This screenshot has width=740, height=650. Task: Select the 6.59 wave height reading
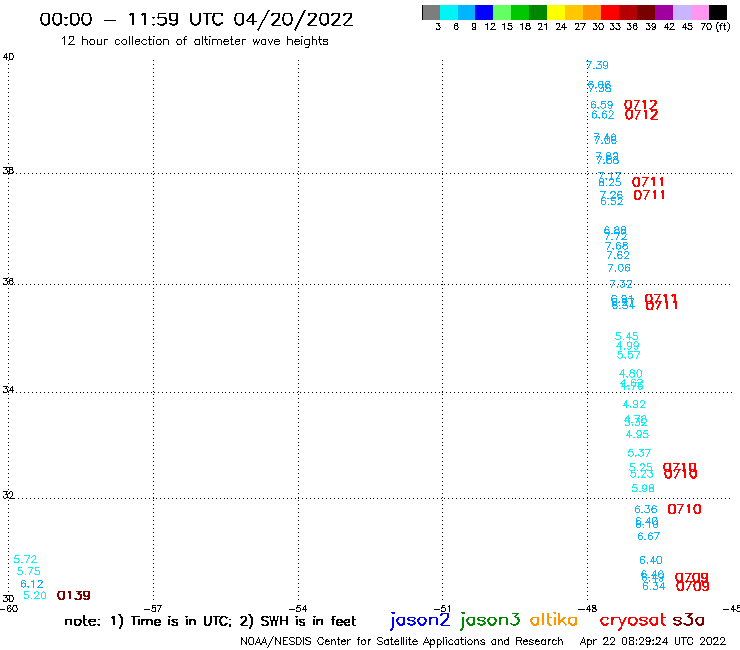pos(602,105)
